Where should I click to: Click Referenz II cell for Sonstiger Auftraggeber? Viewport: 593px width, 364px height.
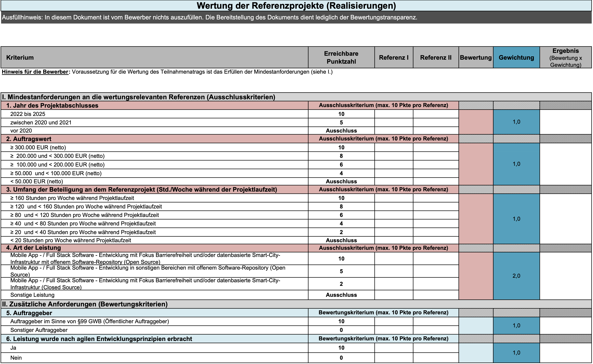click(436, 330)
